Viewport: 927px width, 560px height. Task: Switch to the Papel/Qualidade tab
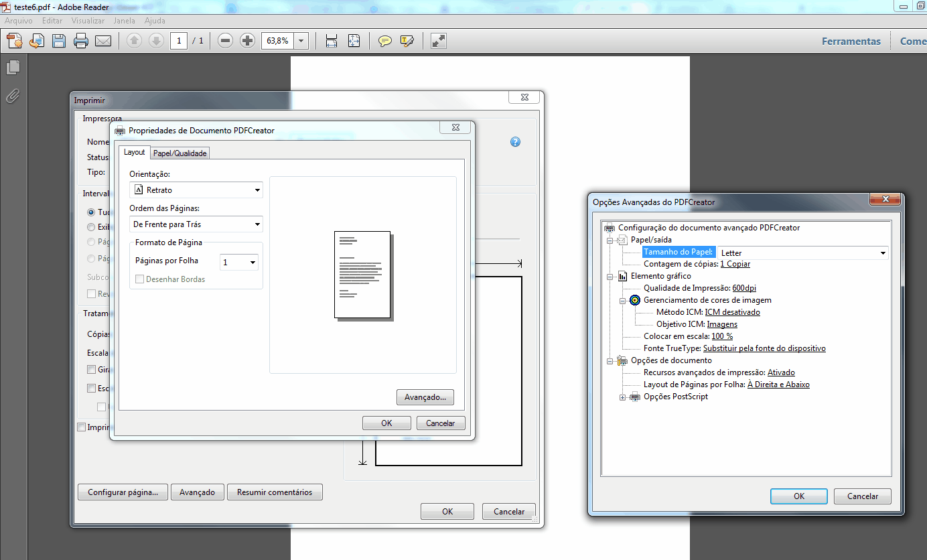pos(180,153)
